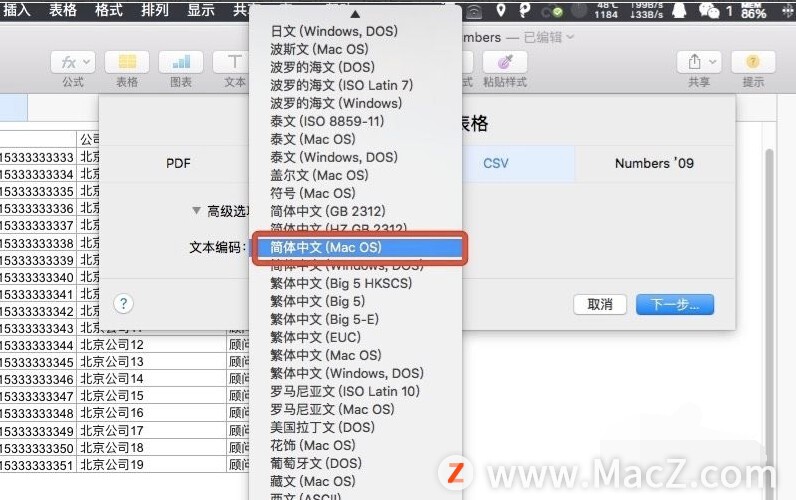
Task: Open document title dropdown chevron after 已编辑
Action: click(x=570, y=37)
